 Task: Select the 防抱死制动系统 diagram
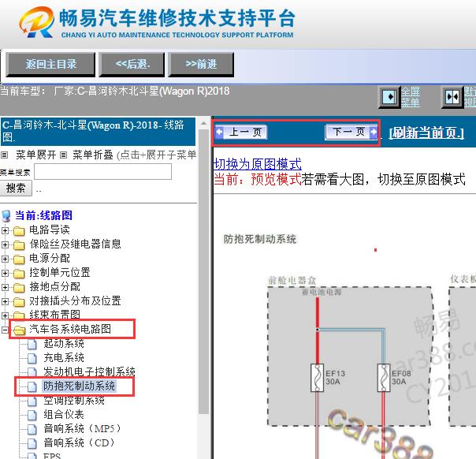[x=79, y=386]
